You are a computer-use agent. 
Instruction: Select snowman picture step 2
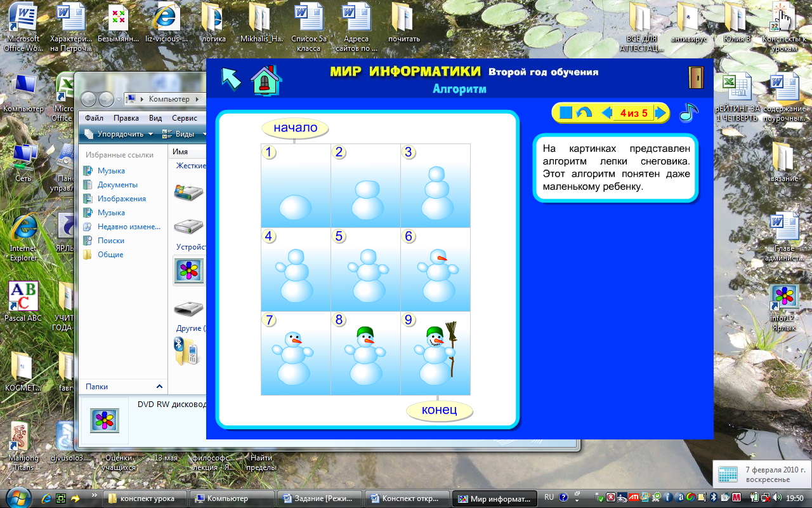pos(366,185)
